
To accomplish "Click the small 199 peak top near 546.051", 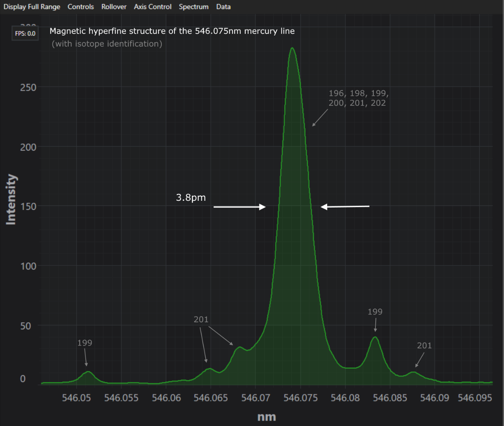I will click(88, 372).
